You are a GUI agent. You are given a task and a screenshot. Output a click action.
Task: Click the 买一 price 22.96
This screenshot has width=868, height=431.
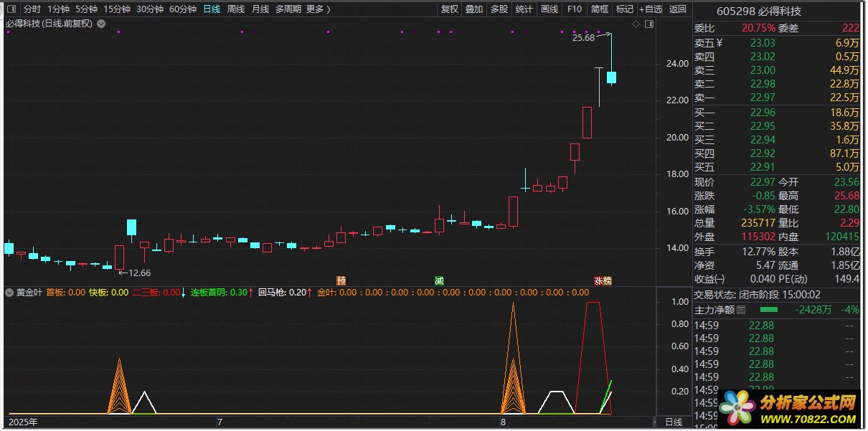tap(763, 112)
